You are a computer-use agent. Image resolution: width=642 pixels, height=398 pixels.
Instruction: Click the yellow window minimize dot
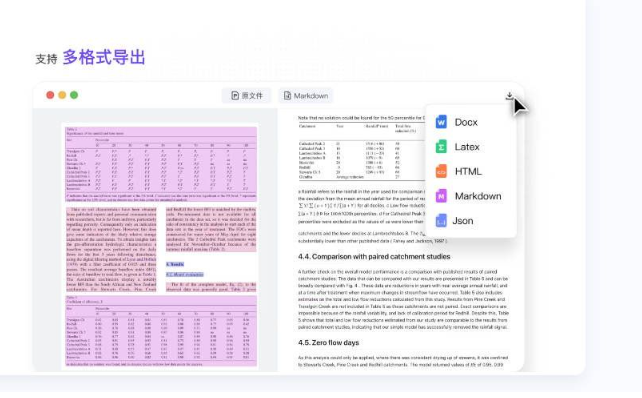coord(62,95)
